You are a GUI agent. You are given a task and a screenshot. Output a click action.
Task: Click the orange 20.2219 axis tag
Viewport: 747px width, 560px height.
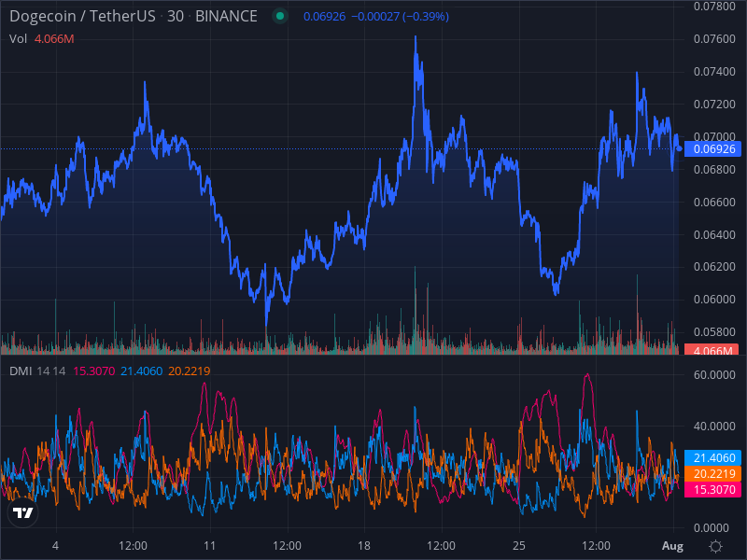pyautogui.click(x=713, y=474)
